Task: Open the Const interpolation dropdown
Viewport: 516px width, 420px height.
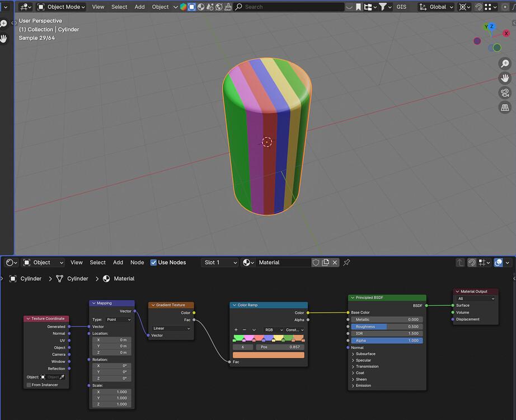Action: click(x=294, y=330)
